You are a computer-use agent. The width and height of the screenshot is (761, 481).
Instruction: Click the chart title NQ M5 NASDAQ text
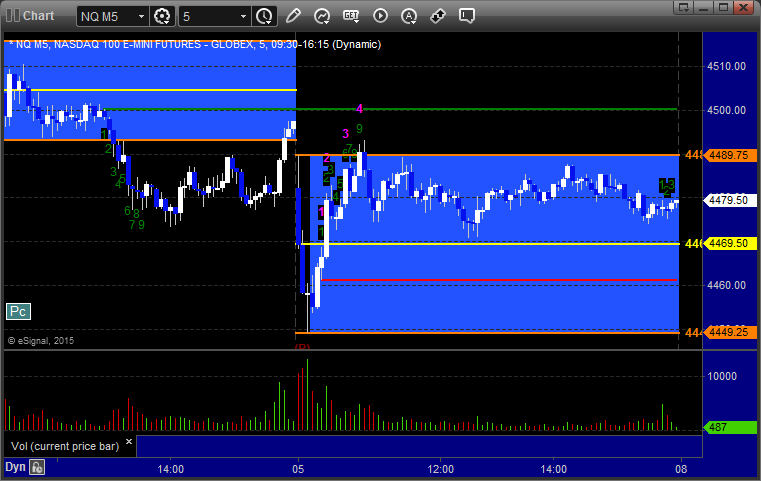coord(195,45)
